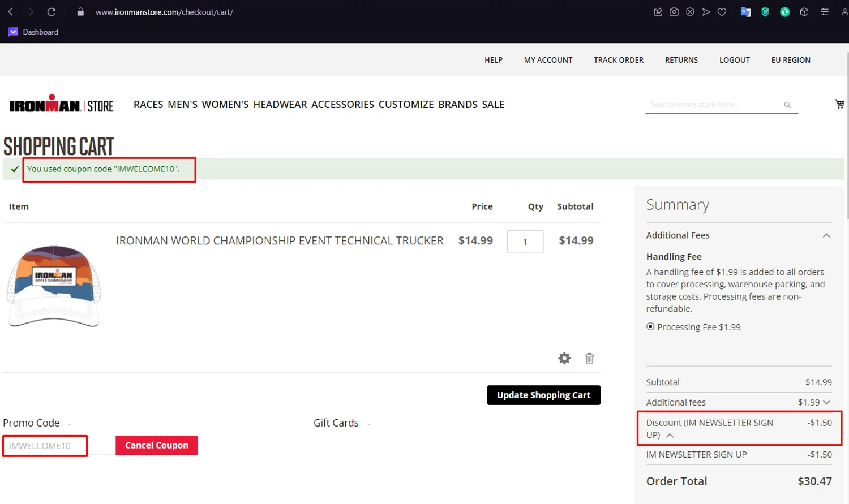Open the green globe shield VPN extension
Viewport: 849px width, 504px height.
765,12
